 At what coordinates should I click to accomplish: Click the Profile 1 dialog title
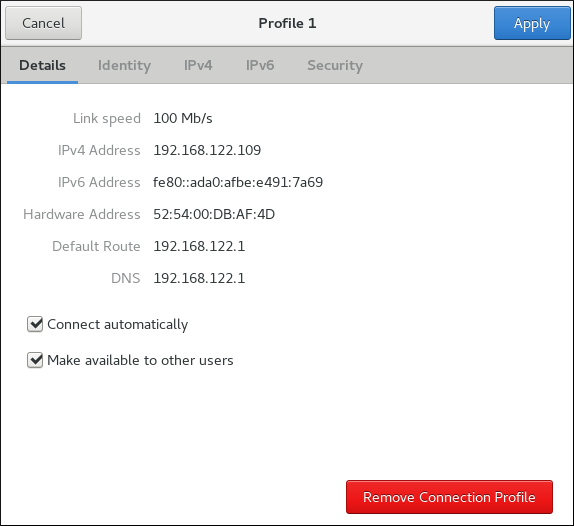[x=287, y=23]
